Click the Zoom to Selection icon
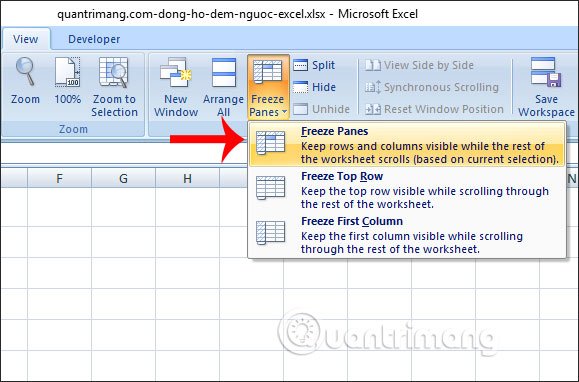The height and width of the screenshot is (382, 579). [x=114, y=72]
